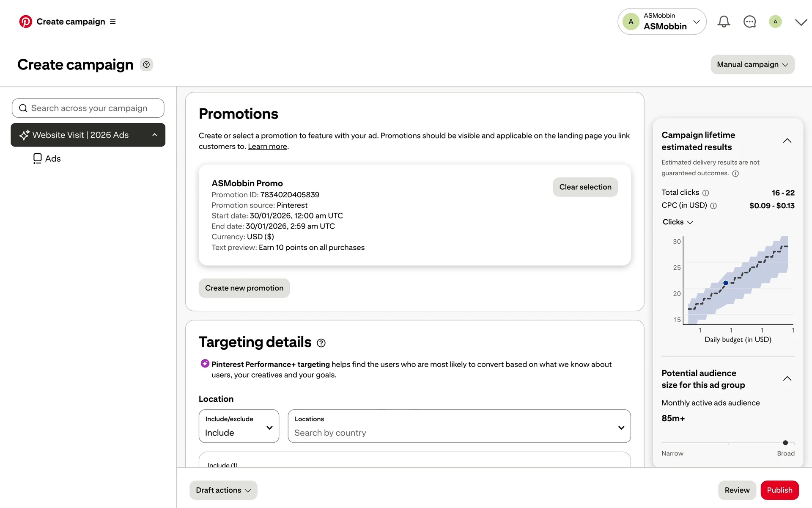Click the Clear selection button
812x508 pixels.
[x=585, y=187]
